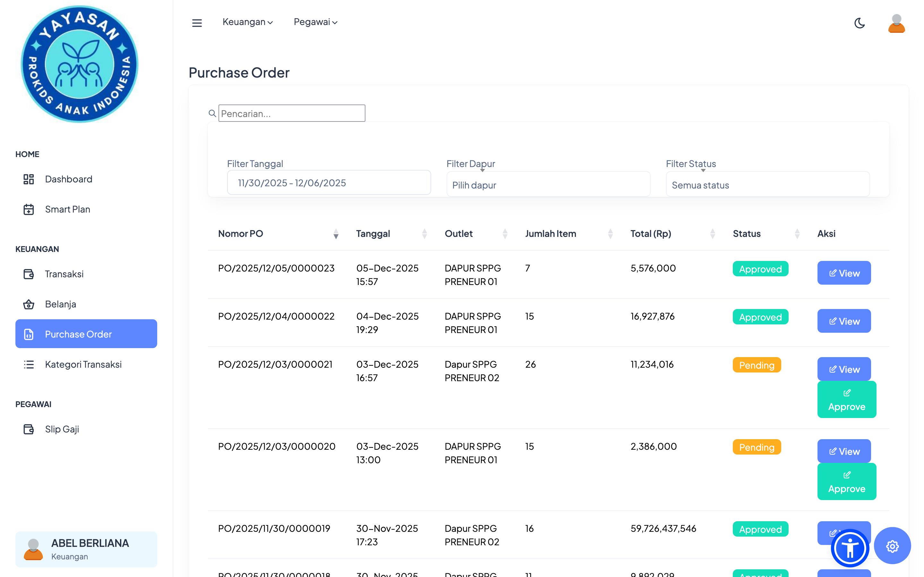924x577 pixels.
Task: Approve pending order PO/2025/12/03/0000021
Action: [x=846, y=399]
